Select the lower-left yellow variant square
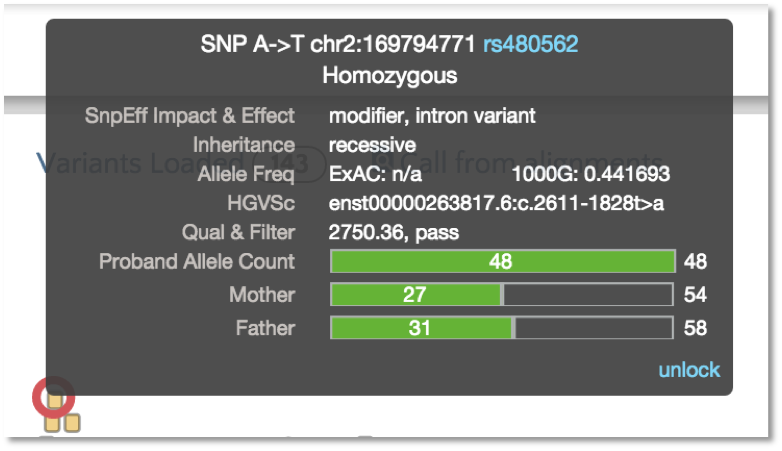The image size is (782, 451). click(52, 423)
